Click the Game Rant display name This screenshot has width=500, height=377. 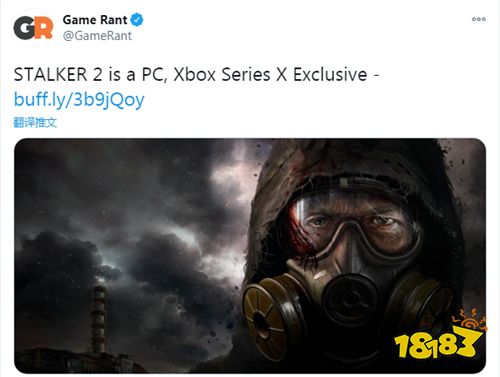tap(95, 20)
